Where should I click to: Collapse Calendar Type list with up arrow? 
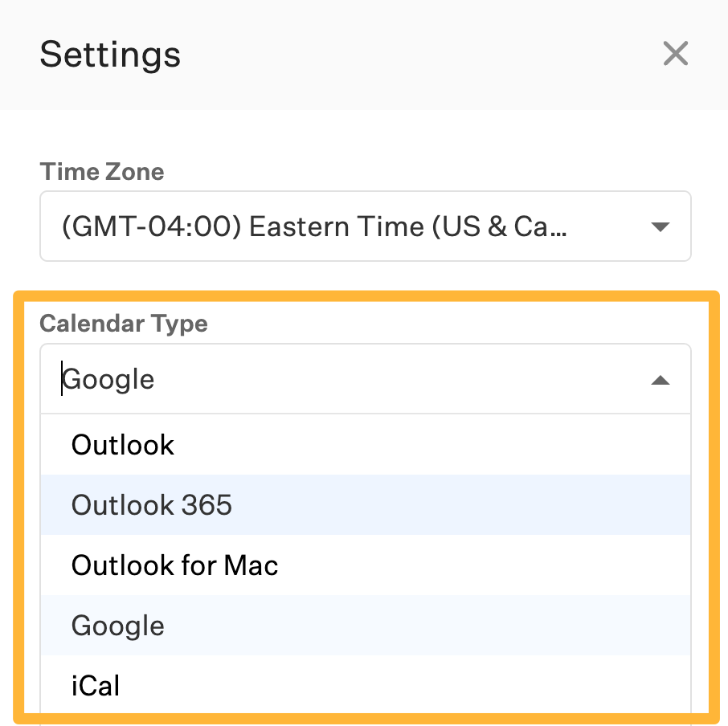tap(661, 380)
